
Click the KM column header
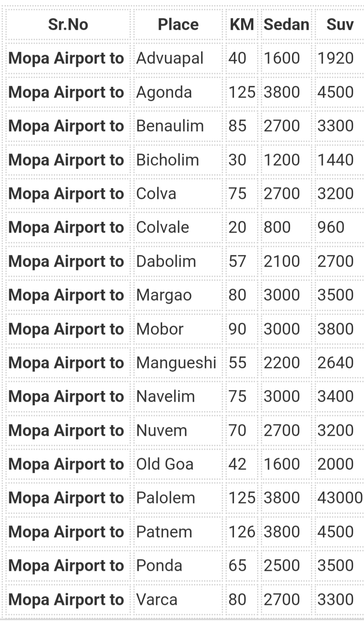(242, 24)
